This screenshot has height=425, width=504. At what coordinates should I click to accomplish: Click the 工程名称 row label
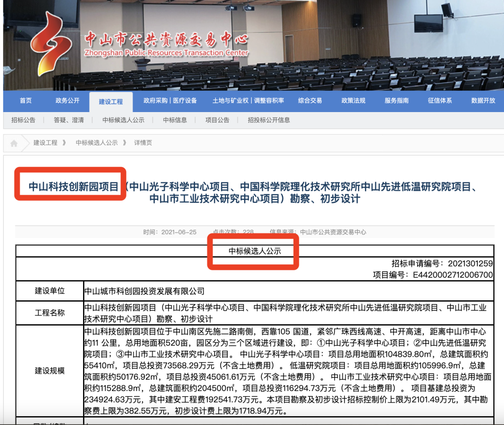50,313
